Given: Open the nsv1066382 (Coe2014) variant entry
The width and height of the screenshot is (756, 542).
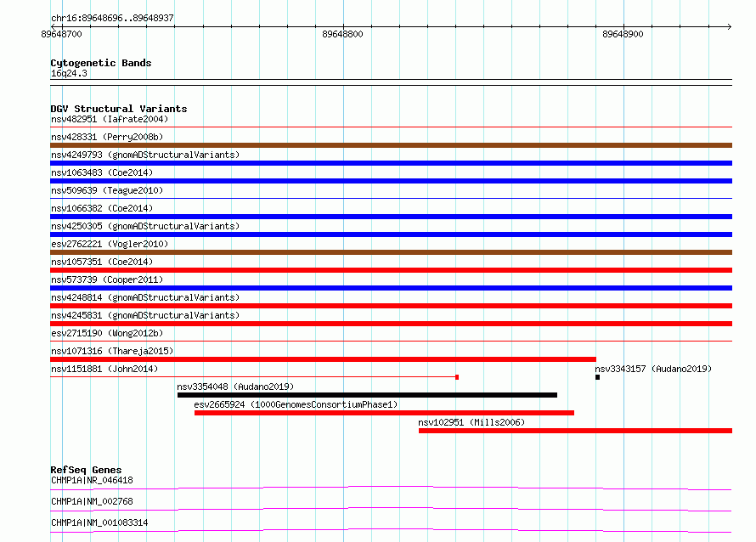Looking at the screenshot, I should coord(102,208).
